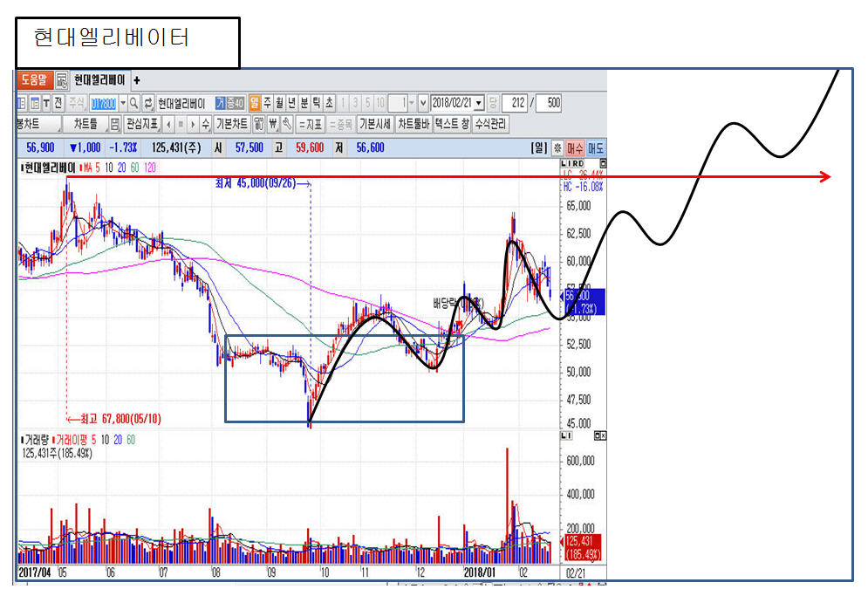Click the 120-day MA color label
868x603 pixels.
[150, 167]
